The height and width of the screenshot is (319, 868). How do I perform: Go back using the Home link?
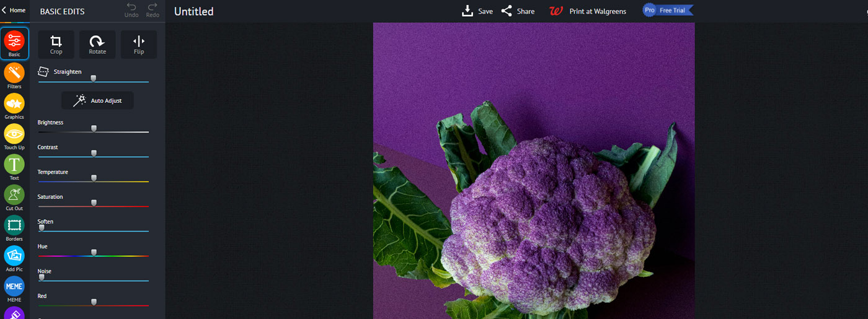(x=14, y=11)
